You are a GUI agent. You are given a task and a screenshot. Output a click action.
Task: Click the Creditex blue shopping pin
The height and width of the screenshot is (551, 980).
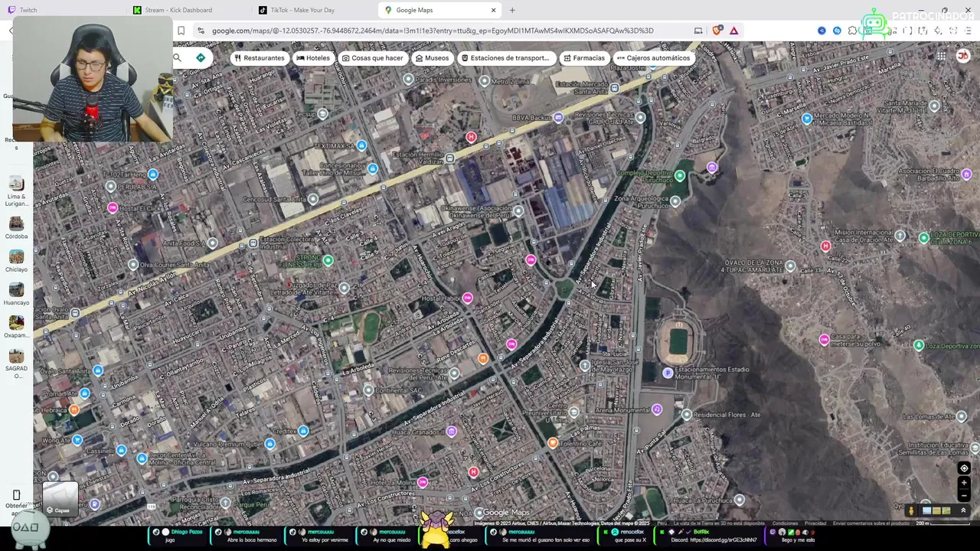(303, 431)
